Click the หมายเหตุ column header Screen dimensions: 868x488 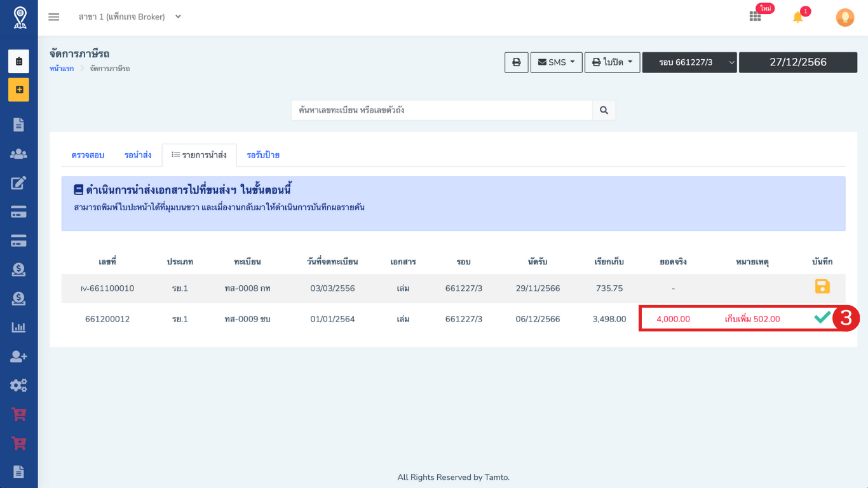tap(752, 262)
